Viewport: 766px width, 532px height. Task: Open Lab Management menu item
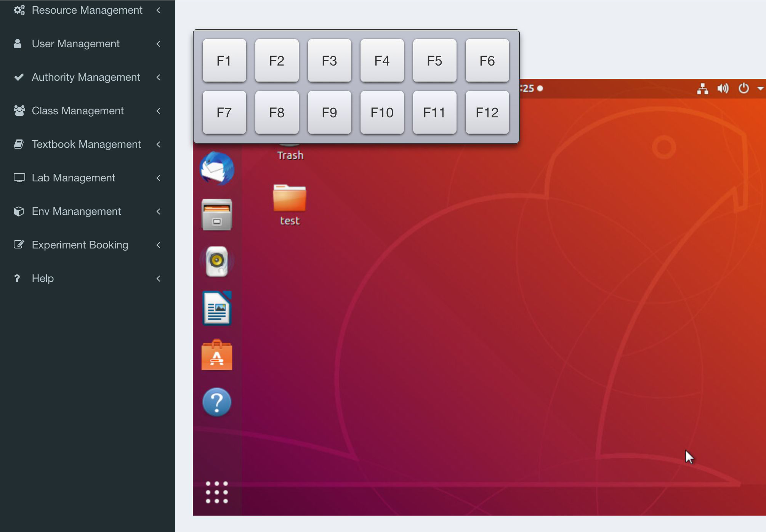(88, 178)
